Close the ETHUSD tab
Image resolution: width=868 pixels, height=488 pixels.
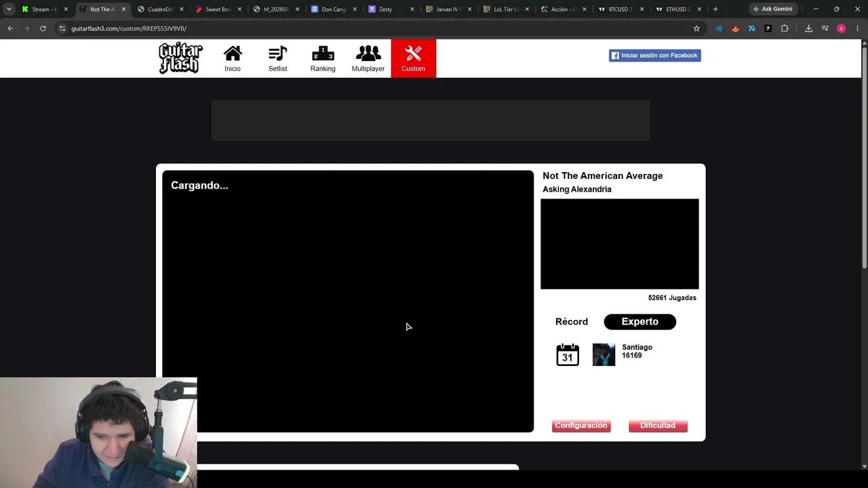[701, 9]
